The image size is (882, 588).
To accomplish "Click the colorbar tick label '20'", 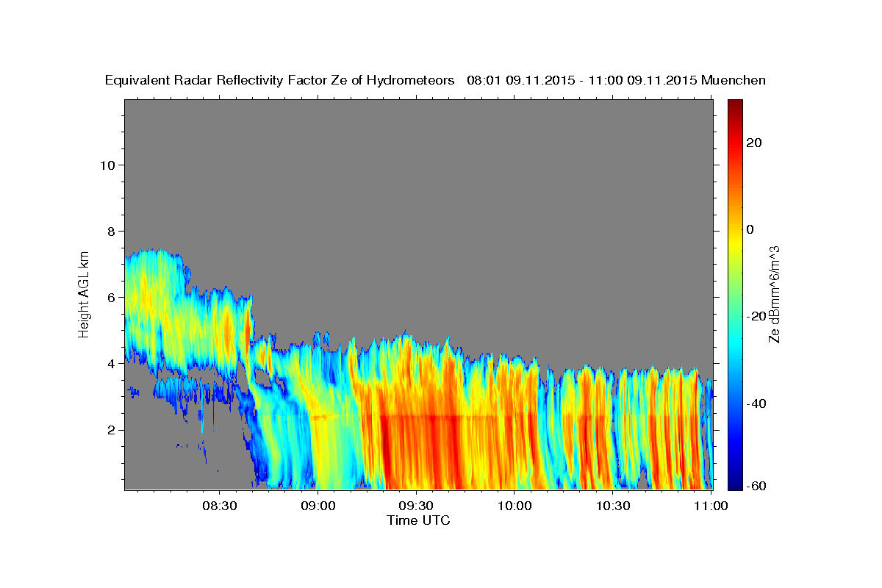I will pyautogui.click(x=753, y=143).
